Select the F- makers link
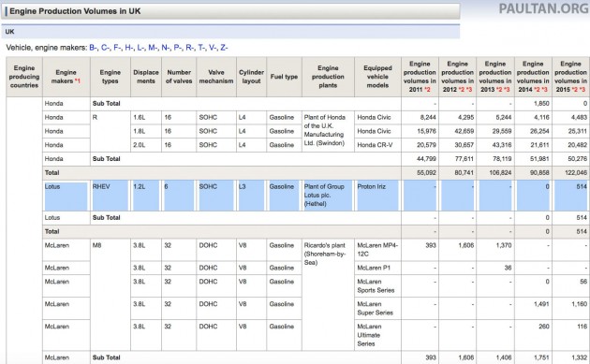590x364 pixels. [x=117, y=48]
